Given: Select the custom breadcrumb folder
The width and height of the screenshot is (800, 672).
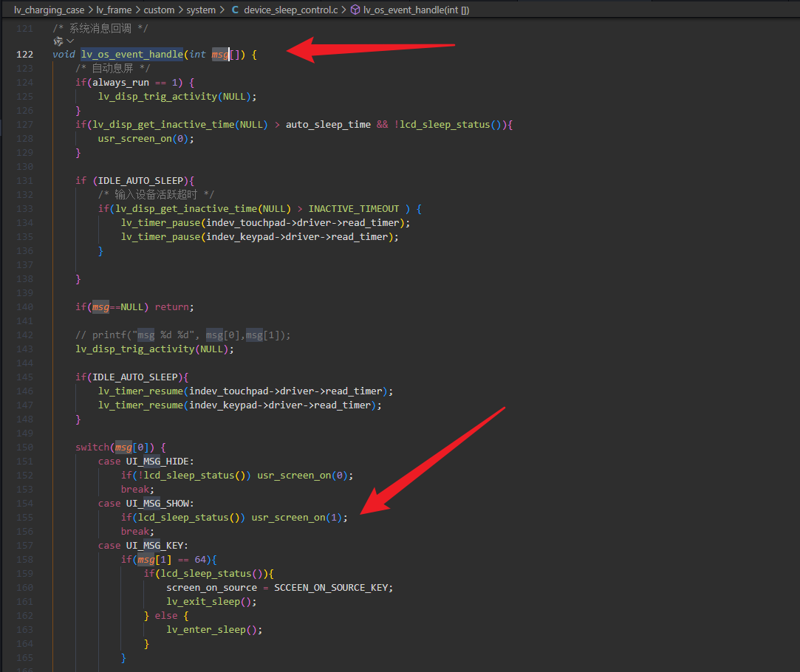Looking at the screenshot, I should click(159, 10).
